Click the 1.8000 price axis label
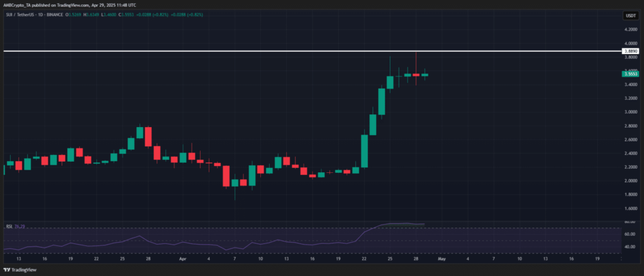The width and height of the screenshot is (644, 276). 630,194
